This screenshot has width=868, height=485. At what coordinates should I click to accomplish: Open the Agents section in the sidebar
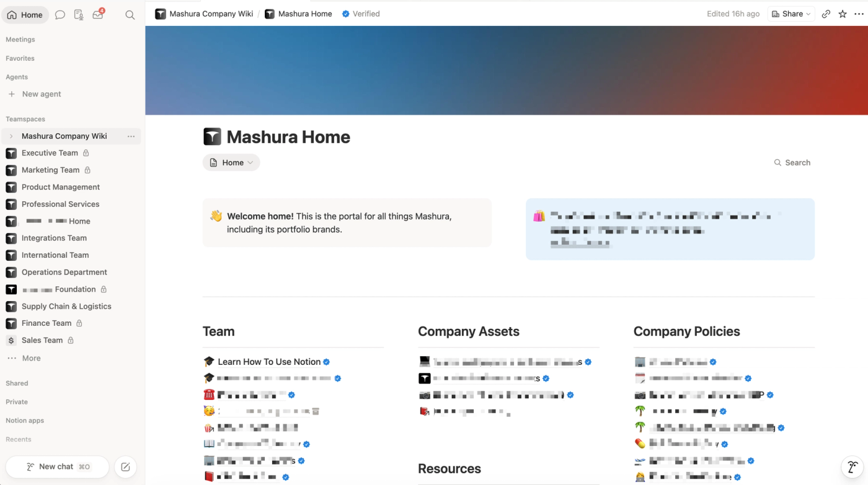[x=17, y=77]
